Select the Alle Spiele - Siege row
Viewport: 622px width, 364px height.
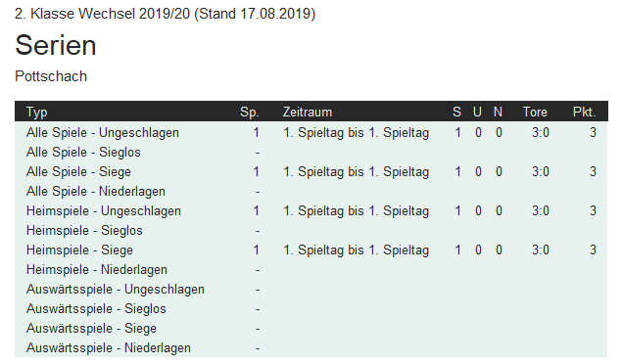tap(311, 171)
